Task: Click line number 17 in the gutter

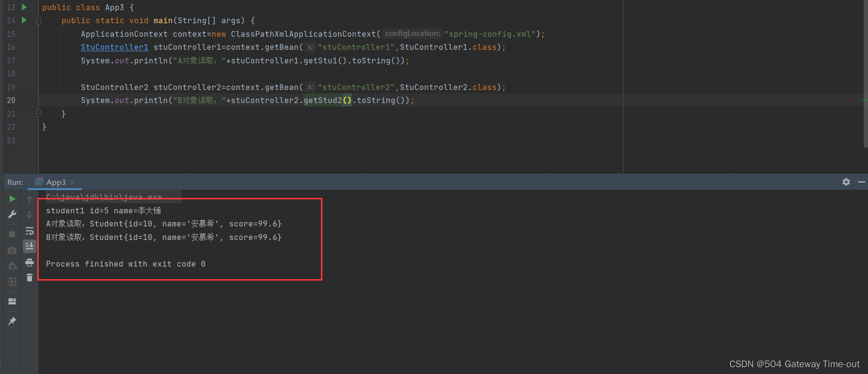Action: [11, 60]
